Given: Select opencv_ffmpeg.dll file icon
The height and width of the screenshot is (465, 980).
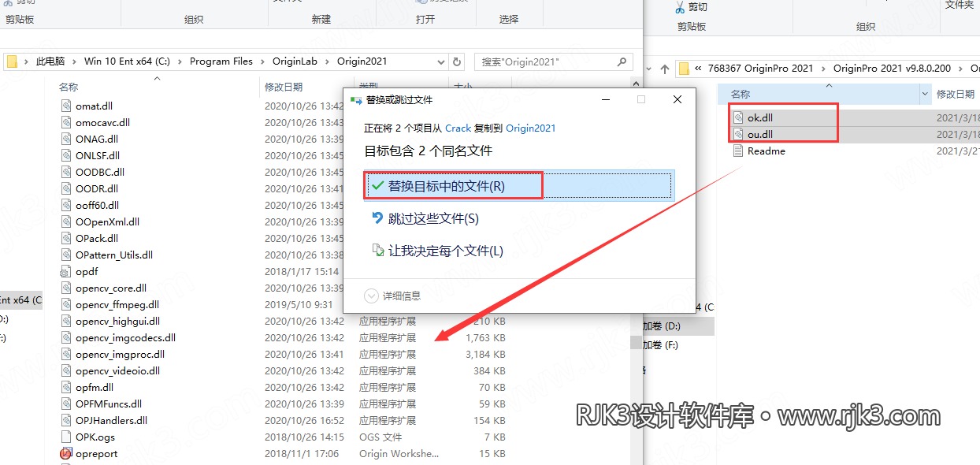Looking at the screenshot, I should (x=66, y=304).
